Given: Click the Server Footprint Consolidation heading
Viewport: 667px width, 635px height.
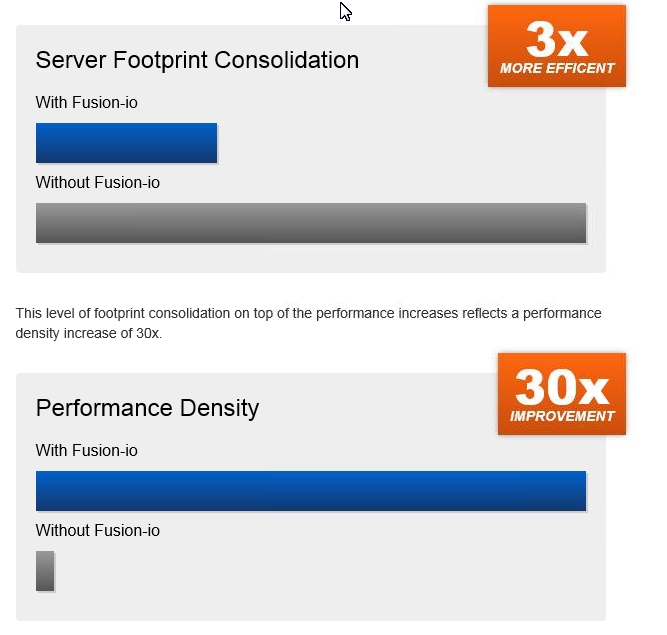Looking at the screenshot, I should point(197,60).
